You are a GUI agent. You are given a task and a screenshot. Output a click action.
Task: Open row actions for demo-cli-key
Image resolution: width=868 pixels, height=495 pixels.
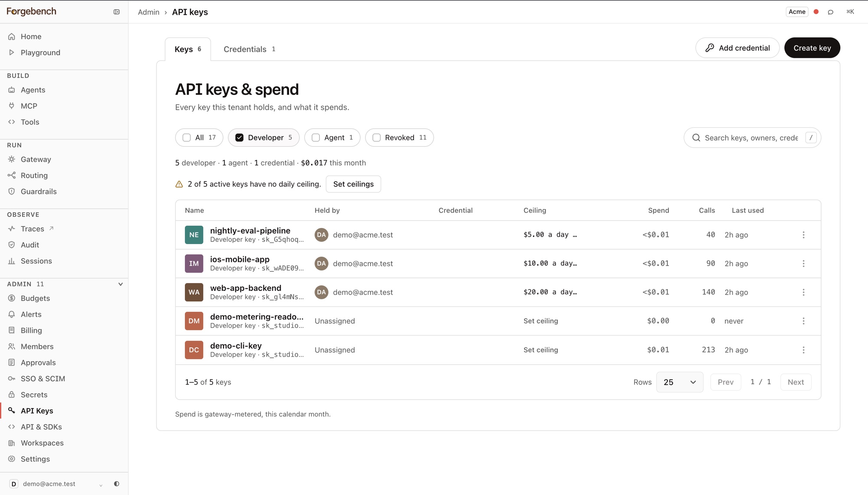803,350
